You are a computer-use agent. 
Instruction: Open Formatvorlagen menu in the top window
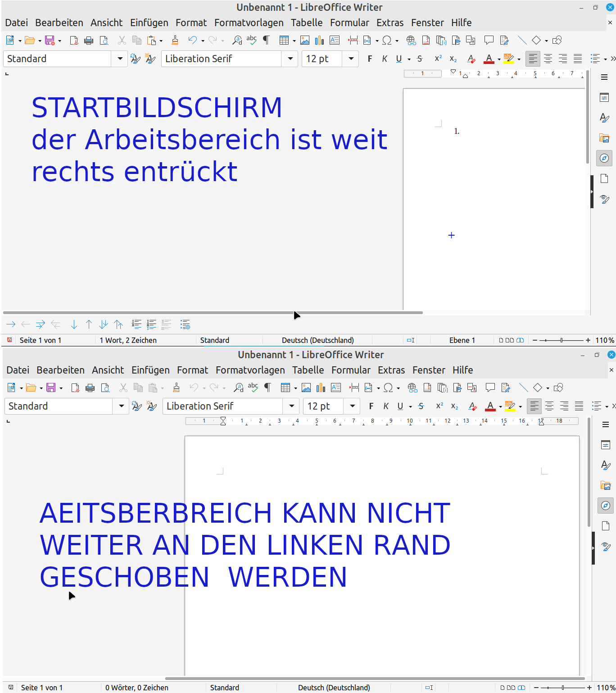click(x=249, y=23)
